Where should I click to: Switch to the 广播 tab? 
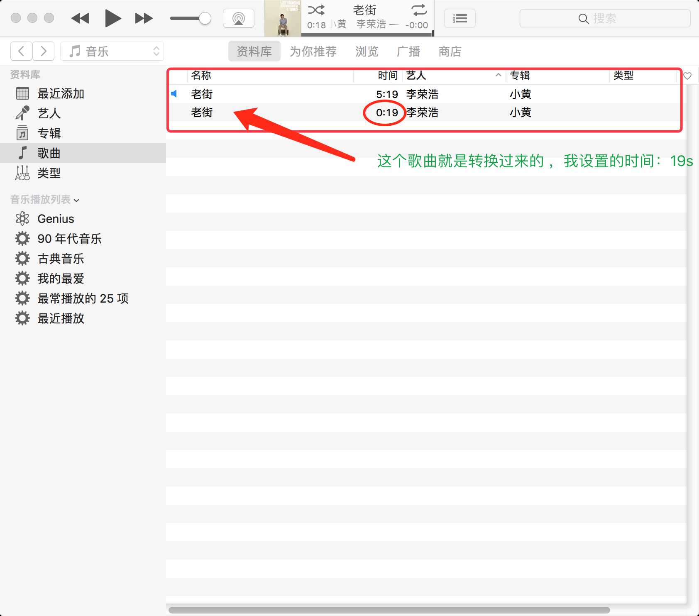pos(408,51)
